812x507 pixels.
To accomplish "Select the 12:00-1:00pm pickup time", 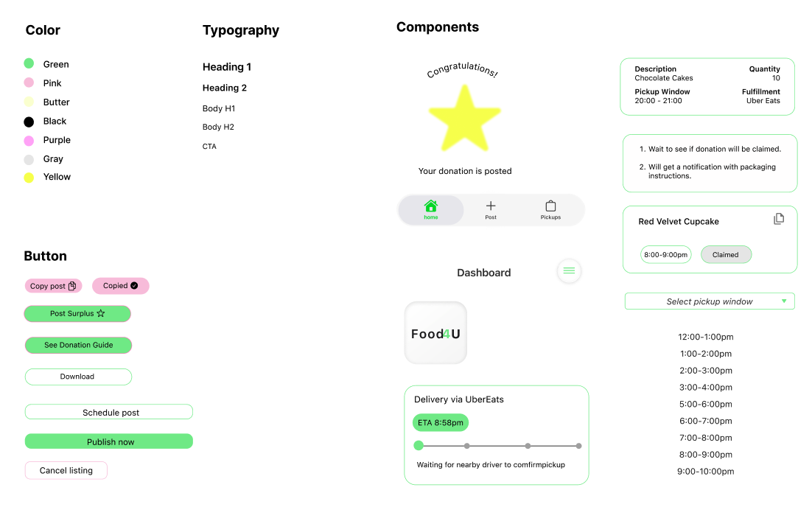I will pos(705,336).
